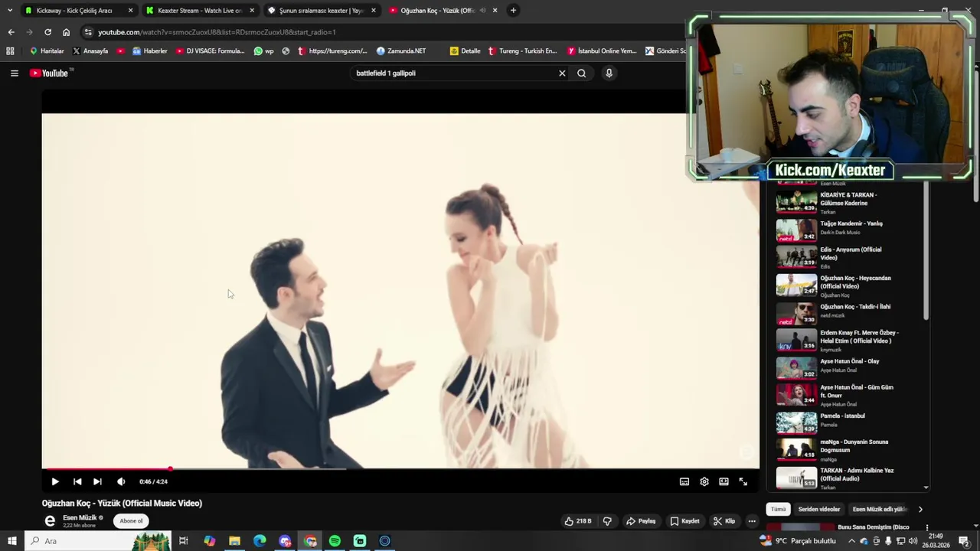Open the 'Tureng - Turkish En...' bookmark

[522, 51]
